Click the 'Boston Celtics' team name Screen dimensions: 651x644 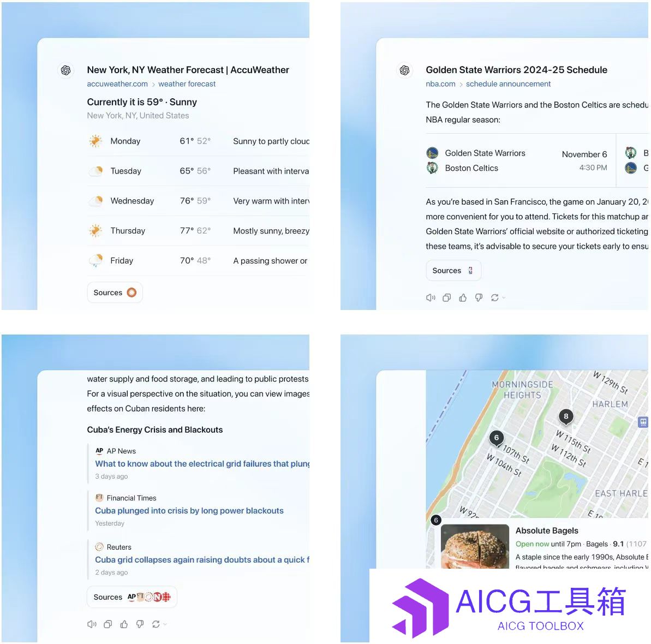coord(471,168)
